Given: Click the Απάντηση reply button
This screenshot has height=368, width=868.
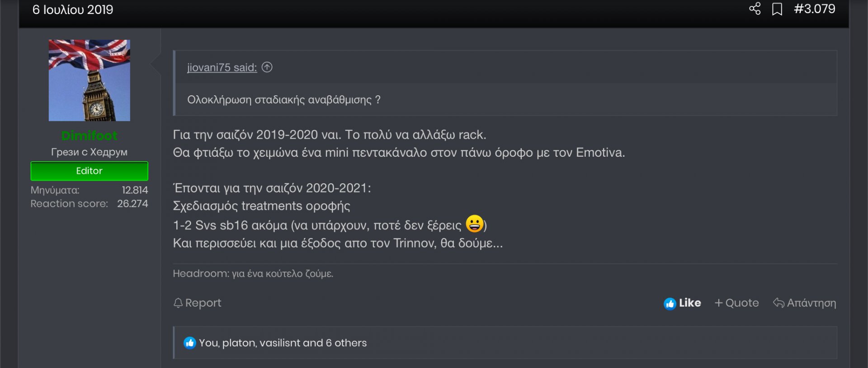Looking at the screenshot, I should point(804,303).
